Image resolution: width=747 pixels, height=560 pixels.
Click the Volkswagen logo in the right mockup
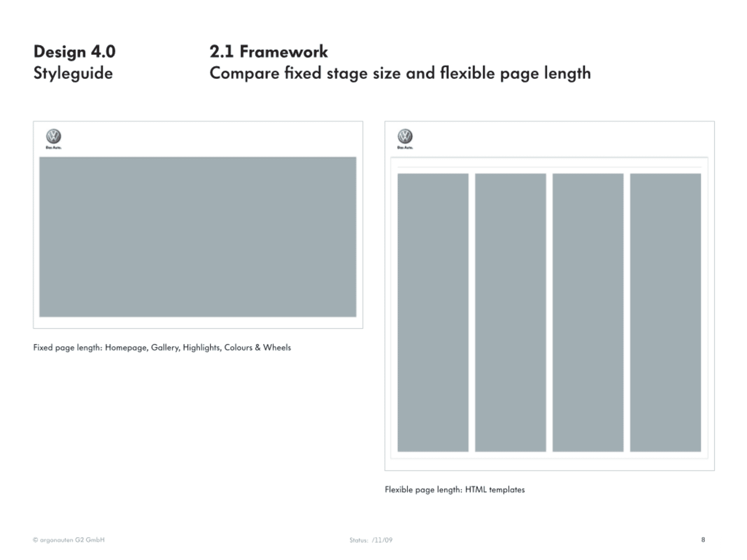(x=405, y=136)
